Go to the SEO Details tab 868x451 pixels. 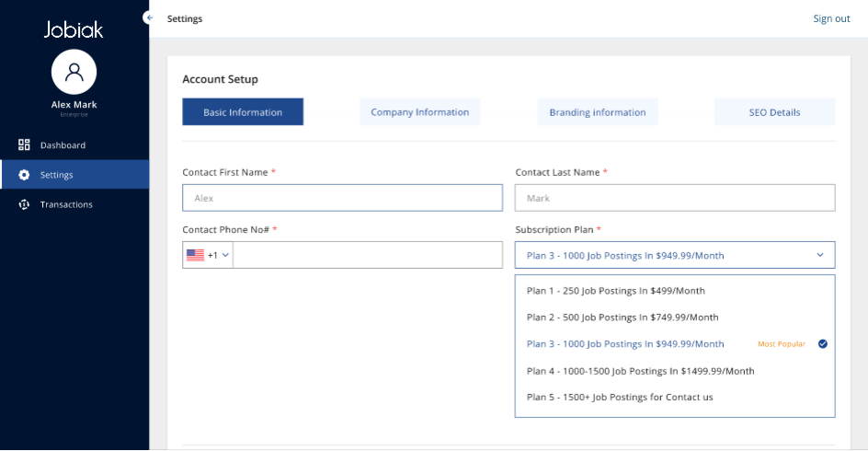[774, 112]
